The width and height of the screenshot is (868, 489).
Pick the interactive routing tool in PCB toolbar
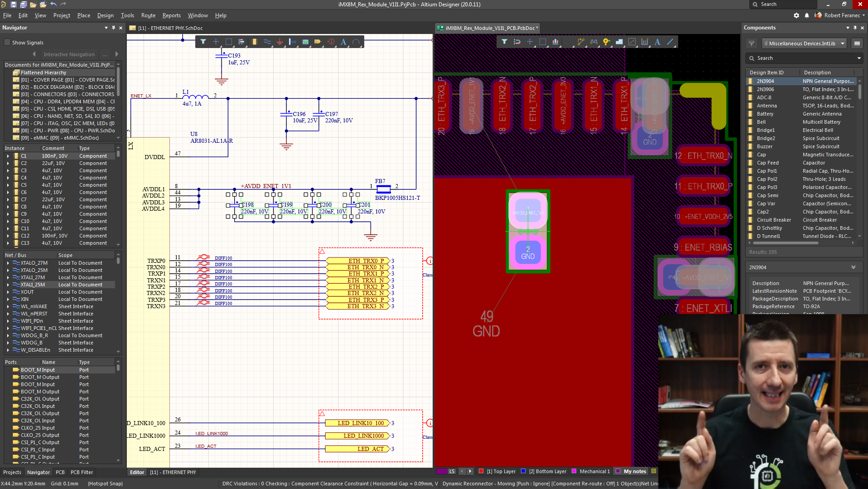(x=581, y=42)
